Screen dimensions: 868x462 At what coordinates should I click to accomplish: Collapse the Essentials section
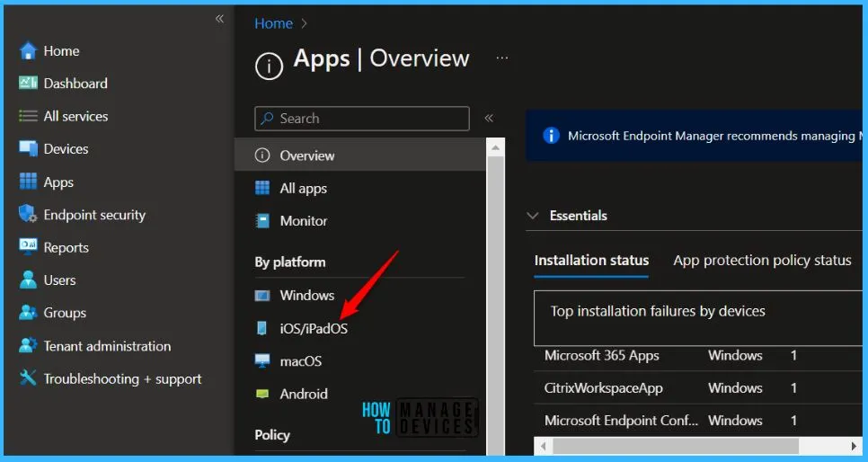[x=533, y=216]
